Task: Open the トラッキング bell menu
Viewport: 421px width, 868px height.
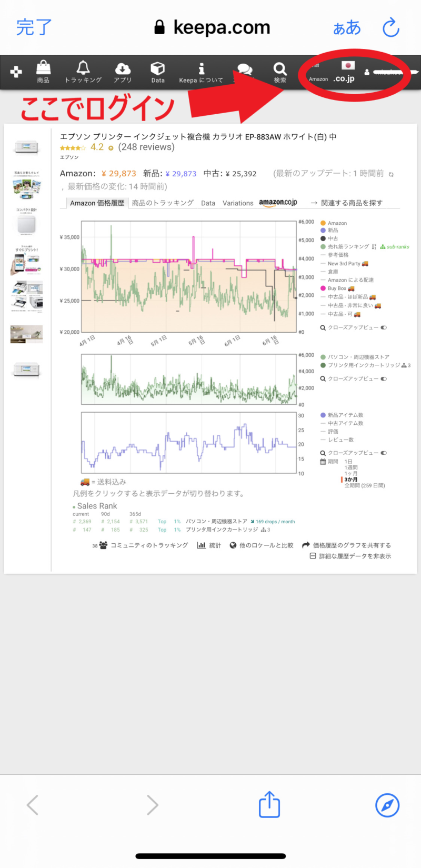Action: pyautogui.click(x=83, y=72)
